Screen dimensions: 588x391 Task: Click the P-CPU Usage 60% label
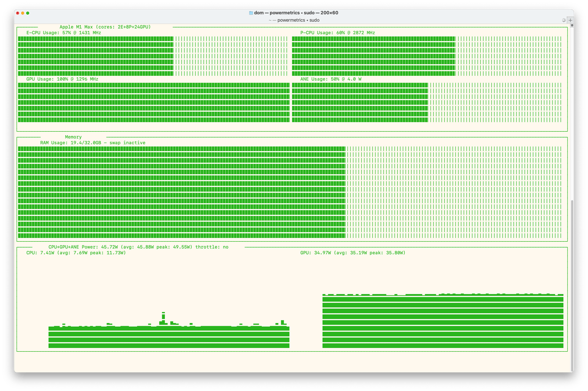click(337, 33)
